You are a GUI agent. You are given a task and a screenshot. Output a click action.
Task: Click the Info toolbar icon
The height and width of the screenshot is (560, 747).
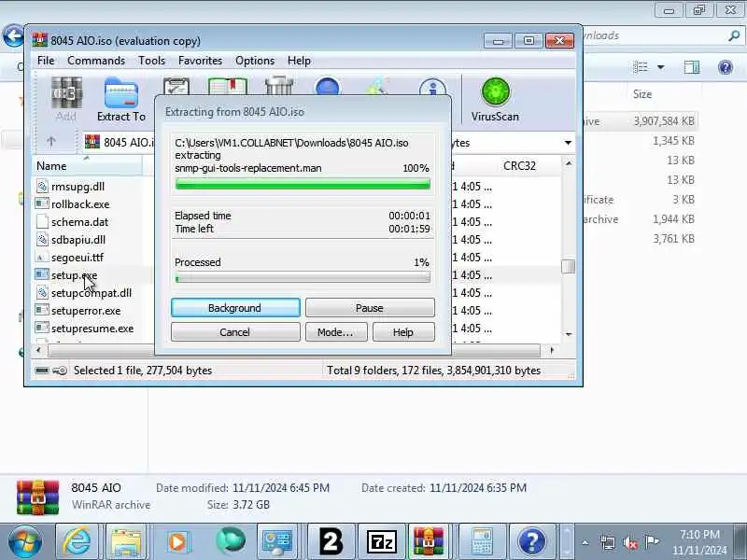pyautogui.click(x=432, y=87)
